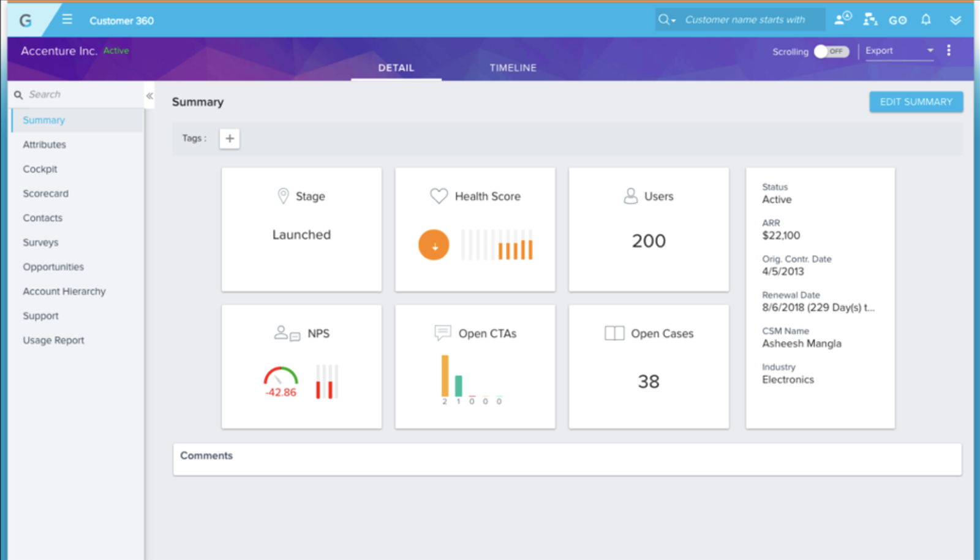980x560 pixels.
Task: Click the Renewal Date value 8/6/2018
Action: coord(818,308)
